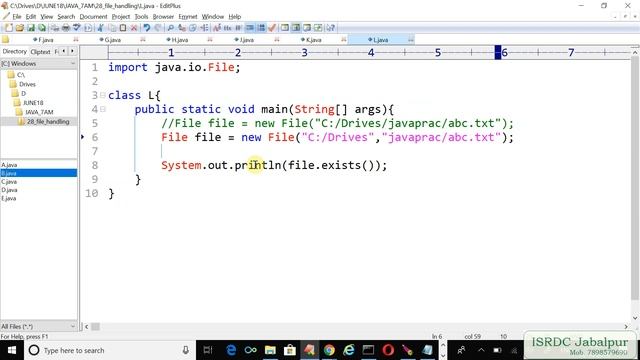The width and height of the screenshot is (640, 360).
Task: Open the View menu
Action: coord(47,17)
